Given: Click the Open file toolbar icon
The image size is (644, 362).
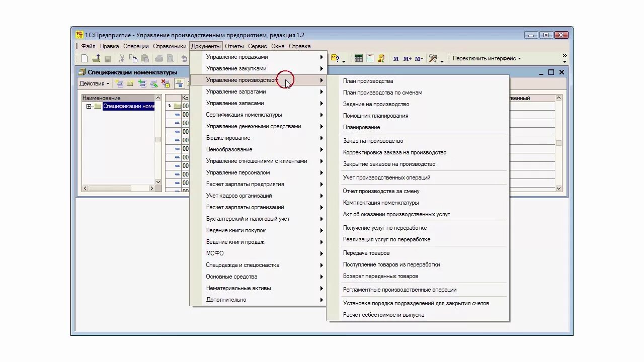Looking at the screenshot, I should click(x=96, y=58).
